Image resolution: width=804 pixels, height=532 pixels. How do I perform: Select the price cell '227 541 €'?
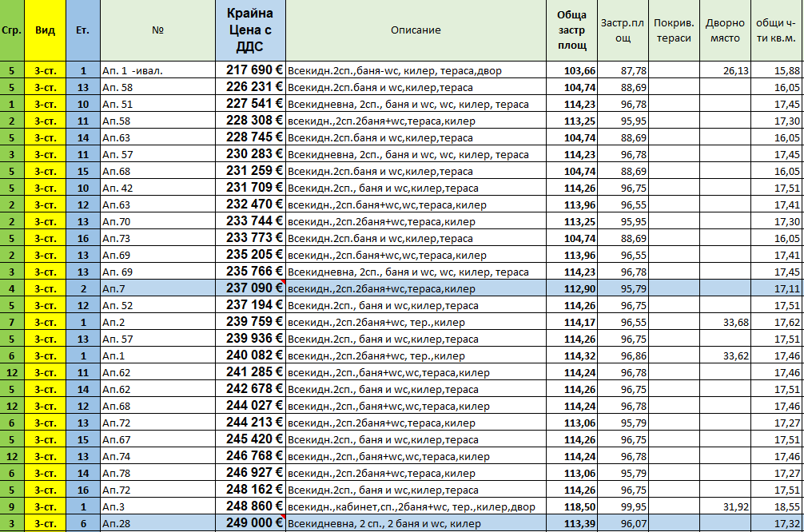click(x=250, y=104)
